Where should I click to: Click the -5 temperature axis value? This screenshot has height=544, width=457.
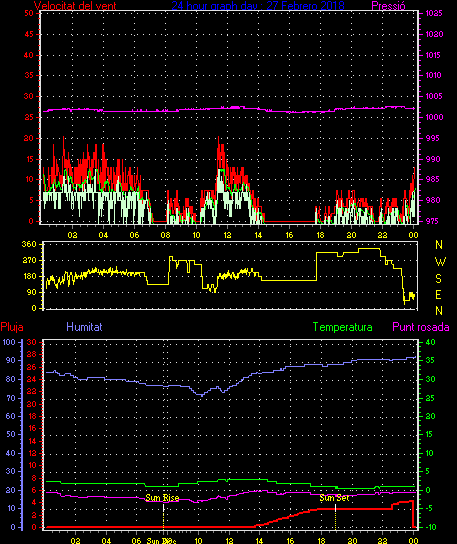coord(430,508)
